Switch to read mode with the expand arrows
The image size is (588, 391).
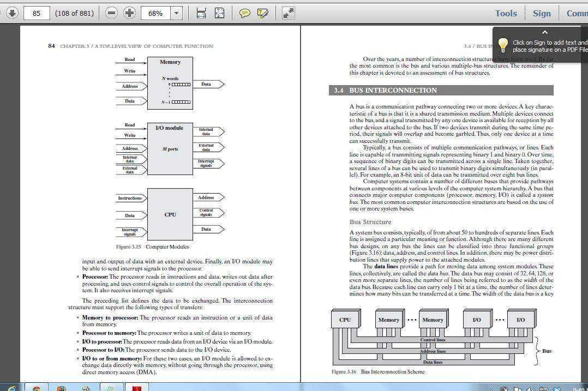point(289,14)
